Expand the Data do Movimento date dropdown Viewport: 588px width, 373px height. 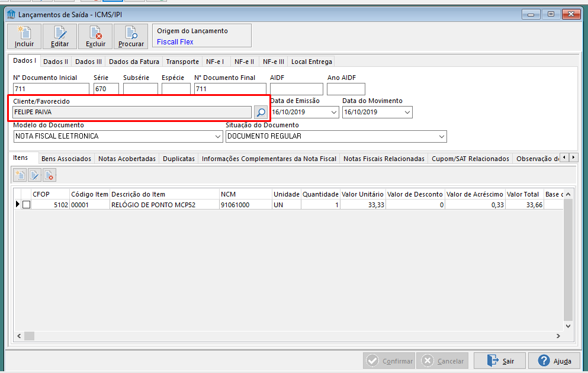(407, 112)
